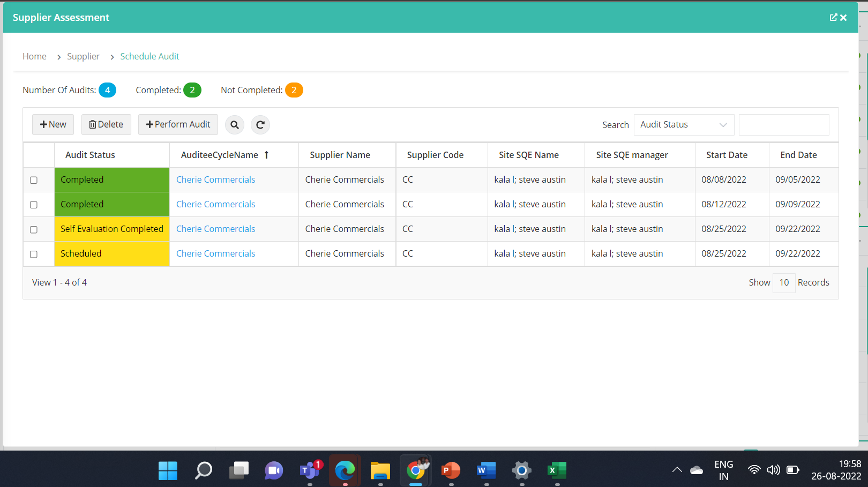This screenshot has height=487, width=868.
Task: Click the OneDrive cloud tray icon
Action: point(697,470)
